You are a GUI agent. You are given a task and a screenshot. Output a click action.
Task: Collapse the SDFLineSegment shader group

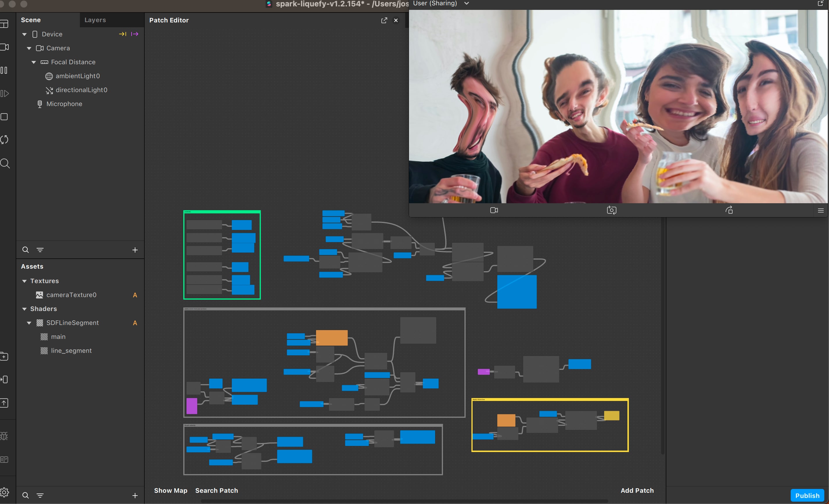tap(29, 323)
